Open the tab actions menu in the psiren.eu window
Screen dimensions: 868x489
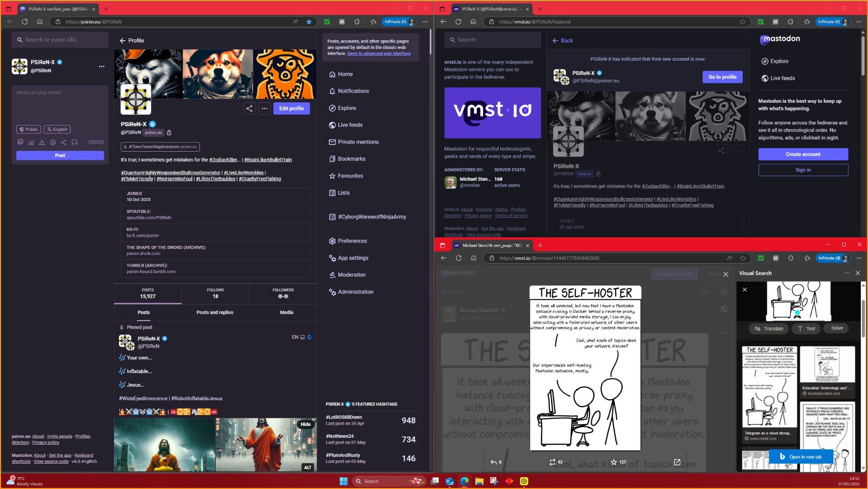8,9
